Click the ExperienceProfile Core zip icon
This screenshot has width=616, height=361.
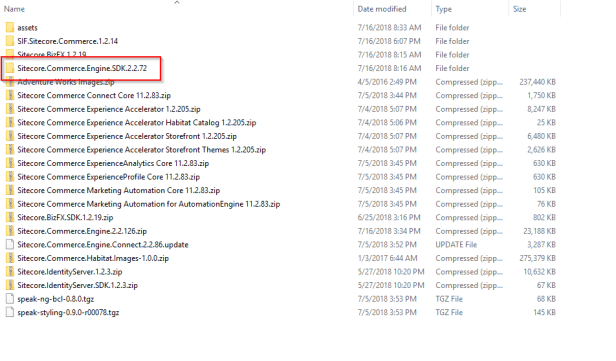point(10,177)
